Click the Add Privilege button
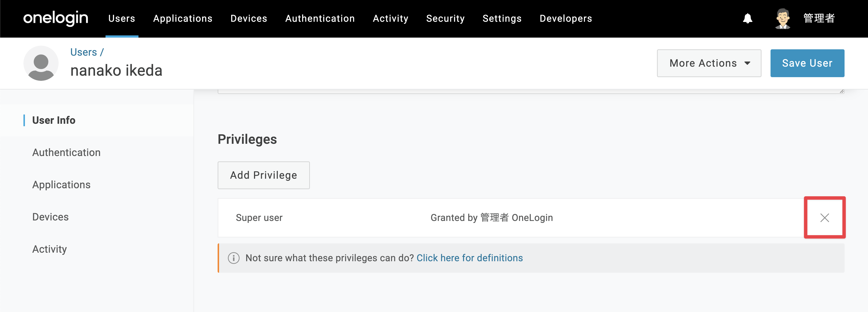The image size is (868, 312). click(x=264, y=175)
